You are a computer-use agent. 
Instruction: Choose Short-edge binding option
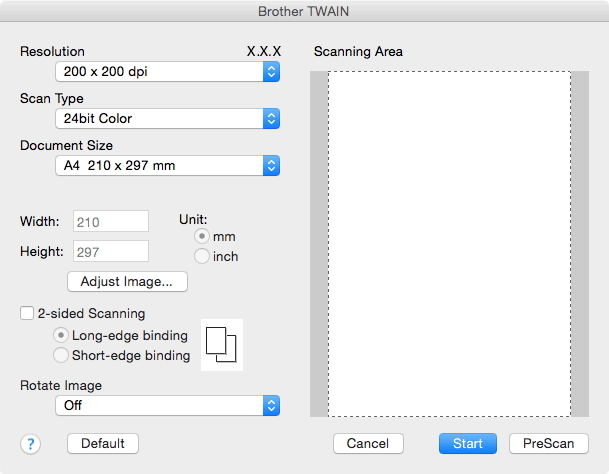tap(61, 355)
